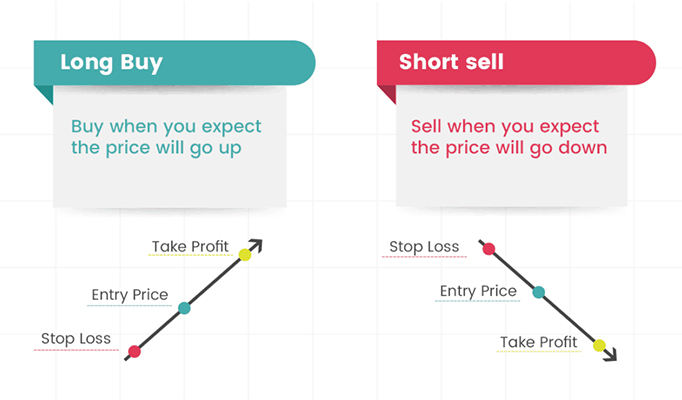Click the red Stop Loss dot under Short sell
The height and width of the screenshot is (400, 682).
pyautogui.click(x=488, y=249)
